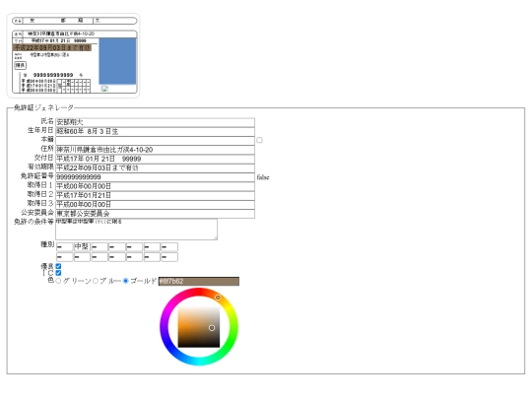Select the ブルー color radio button
Viewport: 532px width, 399px height.
coord(96,281)
